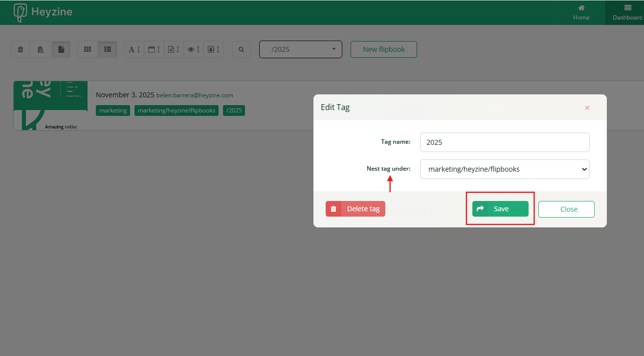This screenshot has height=356, width=644.
Task: Click the trash icon in the toolbar
Action: pyautogui.click(x=21, y=49)
